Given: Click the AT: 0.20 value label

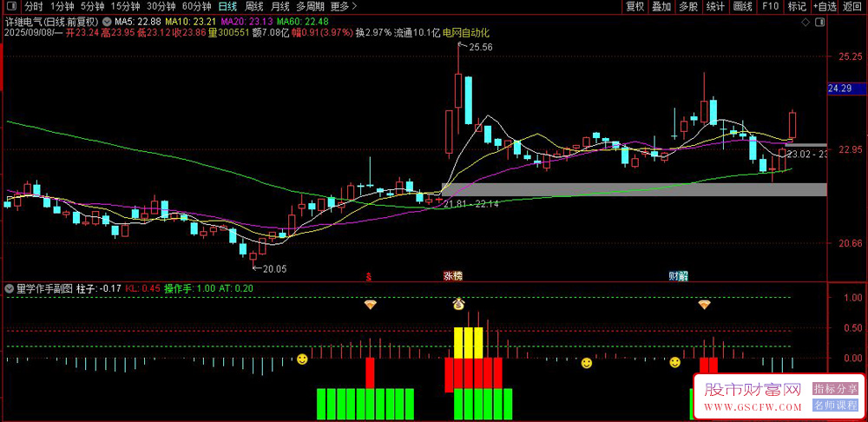Looking at the screenshot, I should point(234,288).
